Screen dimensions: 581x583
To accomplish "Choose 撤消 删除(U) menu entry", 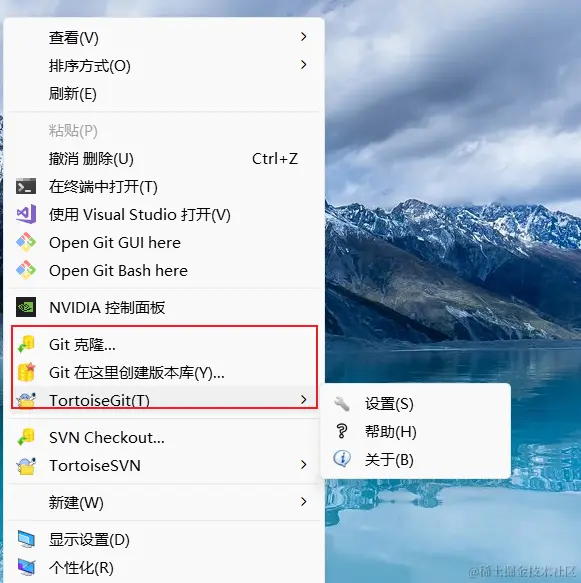I will click(164, 159).
